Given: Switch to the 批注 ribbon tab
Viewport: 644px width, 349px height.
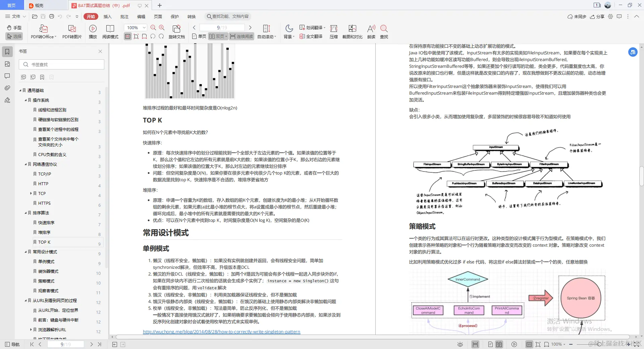Looking at the screenshot, I should 124,16.
